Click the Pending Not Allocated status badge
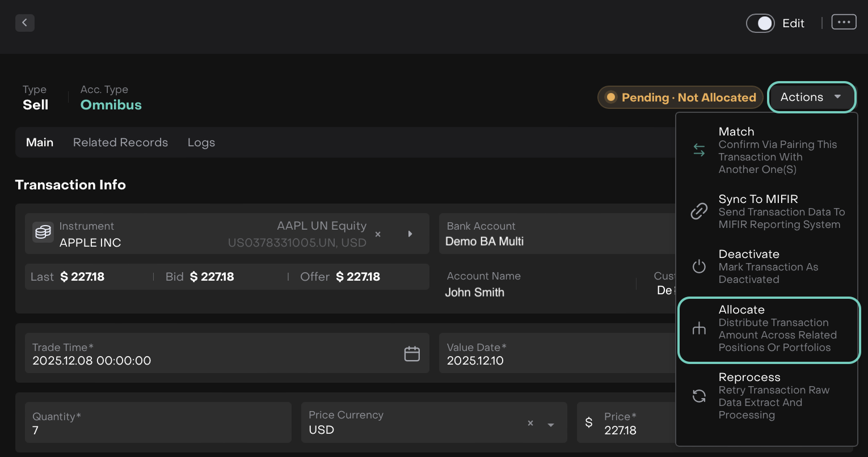This screenshot has height=457, width=868. [x=680, y=98]
